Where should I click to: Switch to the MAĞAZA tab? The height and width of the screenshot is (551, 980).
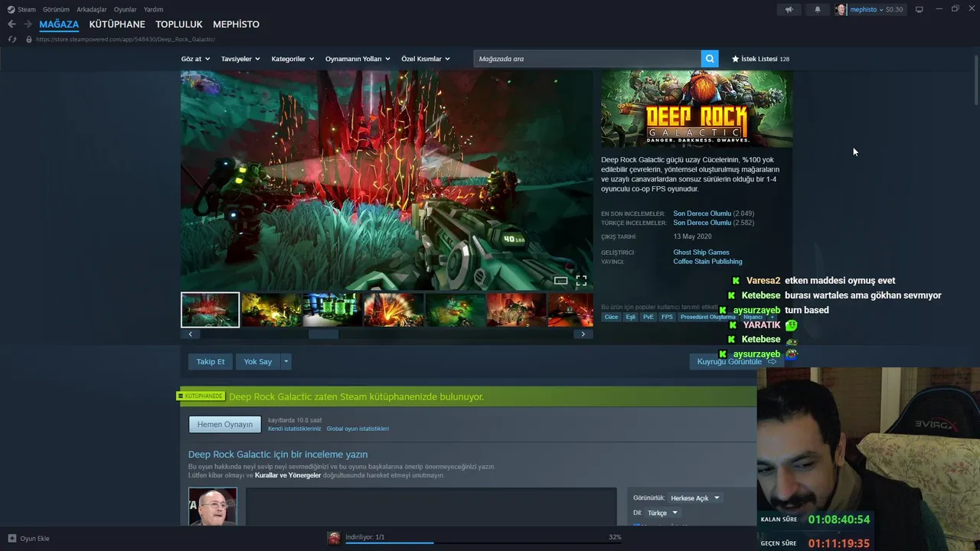point(59,24)
